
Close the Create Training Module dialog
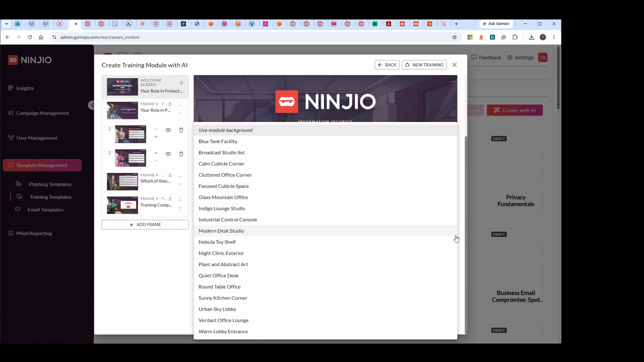(454, 65)
